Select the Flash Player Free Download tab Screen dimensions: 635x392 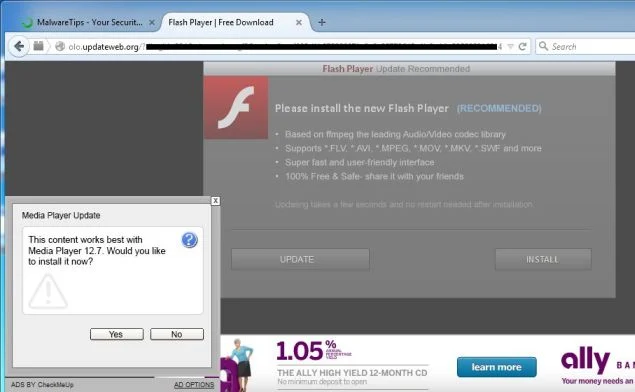(221, 22)
